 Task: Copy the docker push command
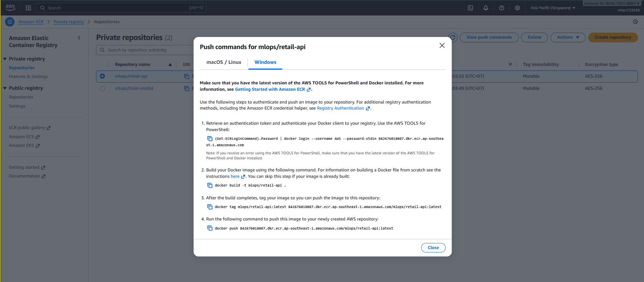[x=210, y=228]
